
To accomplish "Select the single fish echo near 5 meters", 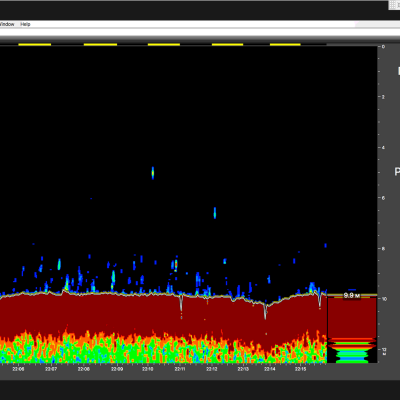I will pyautogui.click(x=153, y=173).
